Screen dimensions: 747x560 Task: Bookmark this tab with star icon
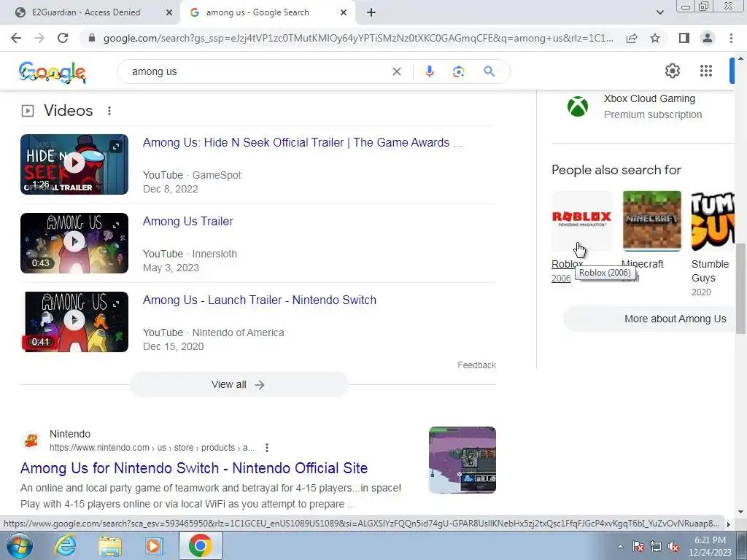click(655, 38)
